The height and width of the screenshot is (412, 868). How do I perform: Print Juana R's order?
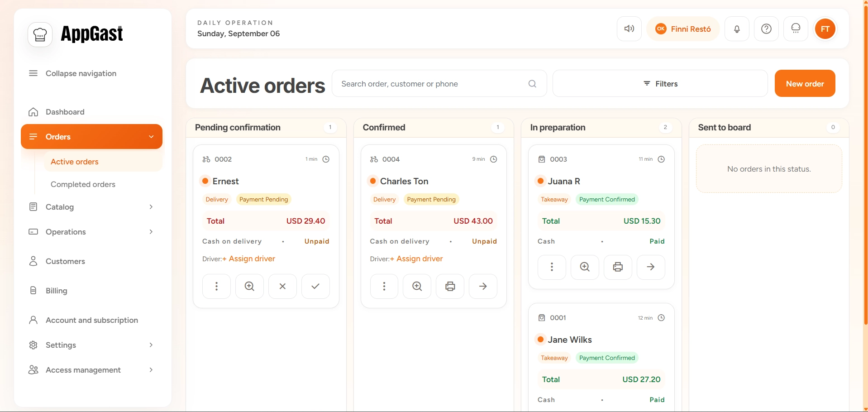(618, 267)
